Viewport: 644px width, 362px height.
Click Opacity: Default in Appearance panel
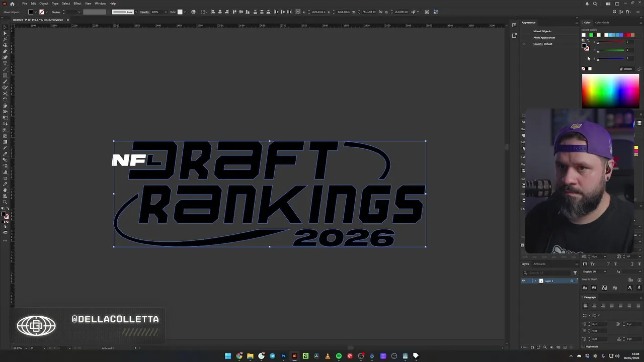543,44
